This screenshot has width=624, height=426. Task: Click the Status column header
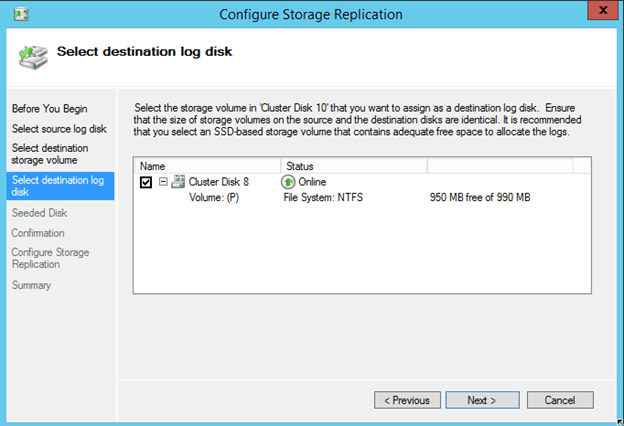[x=301, y=165]
